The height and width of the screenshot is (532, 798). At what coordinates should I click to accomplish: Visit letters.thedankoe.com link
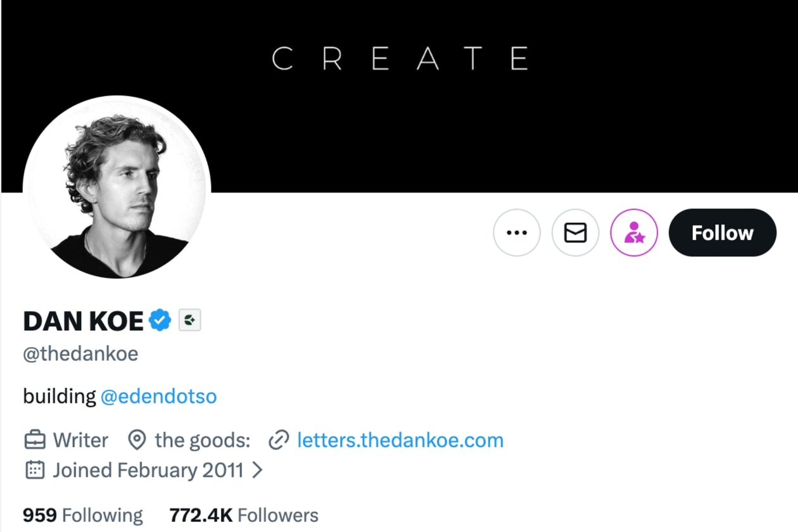[400, 440]
